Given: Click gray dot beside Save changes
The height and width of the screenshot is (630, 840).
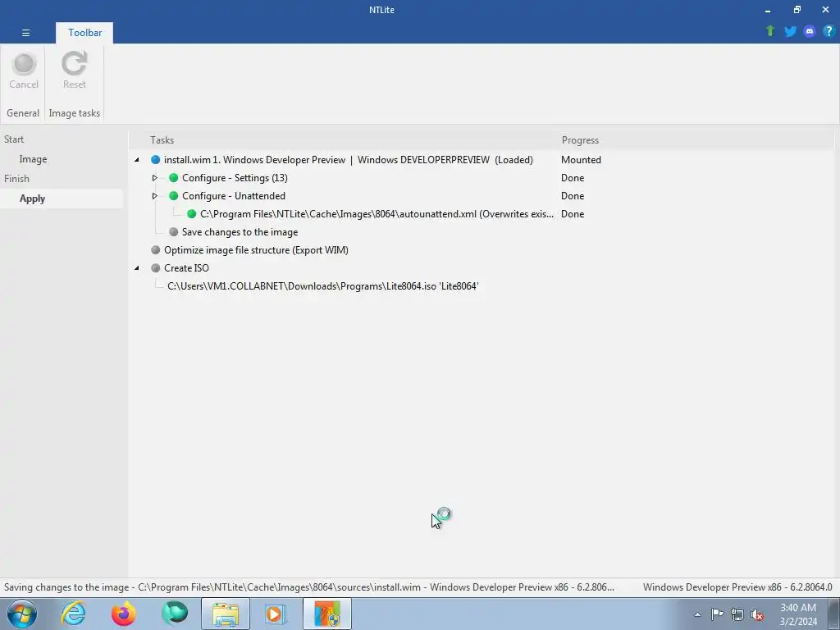Looking at the screenshot, I should click(x=174, y=232).
